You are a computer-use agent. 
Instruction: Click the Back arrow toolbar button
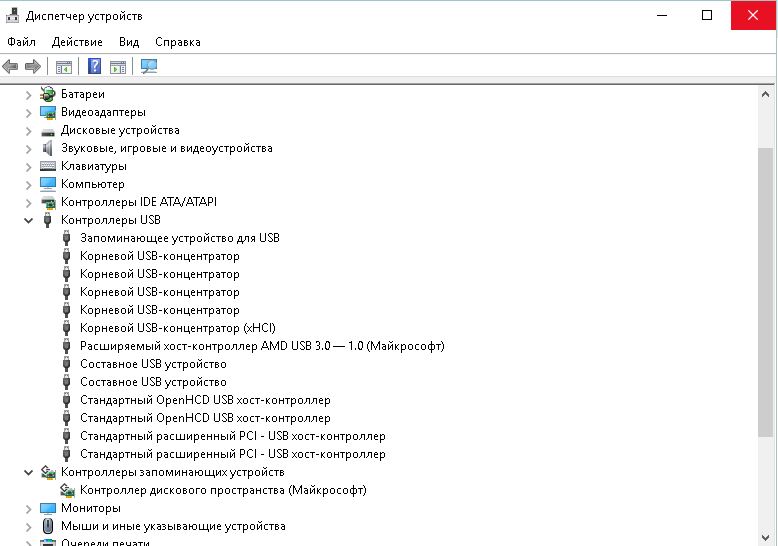pos(11,67)
